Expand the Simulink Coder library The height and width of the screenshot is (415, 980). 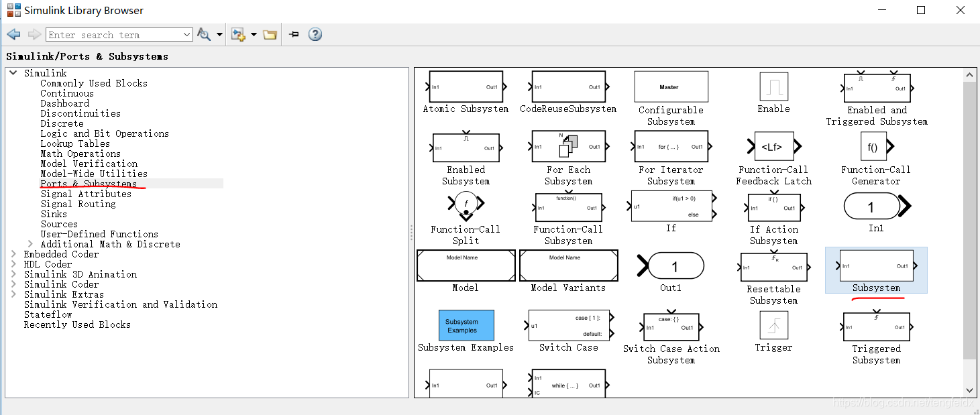[x=13, y=284]
